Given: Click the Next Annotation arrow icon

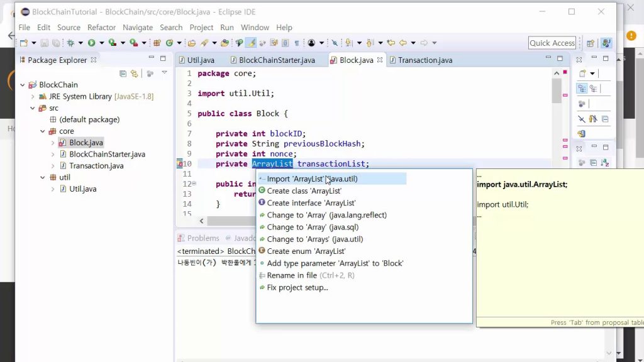Looking at the screenshot, I should click(348, 43).
